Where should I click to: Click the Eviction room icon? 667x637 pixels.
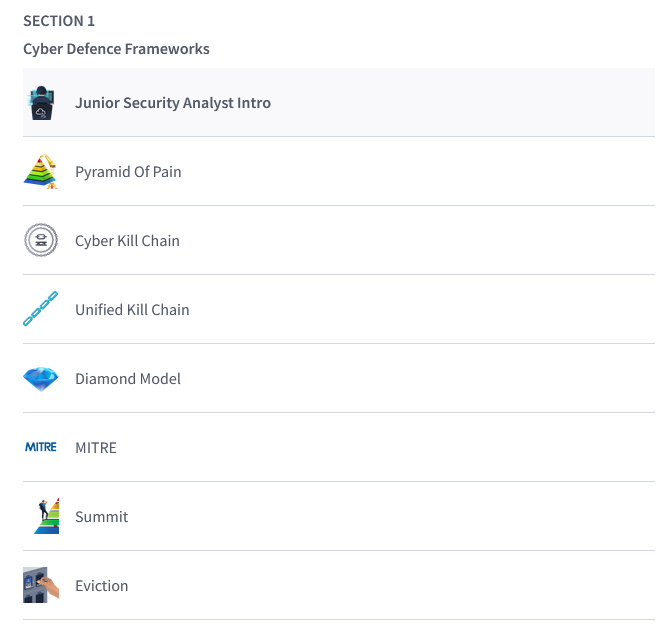pos(41,585)
